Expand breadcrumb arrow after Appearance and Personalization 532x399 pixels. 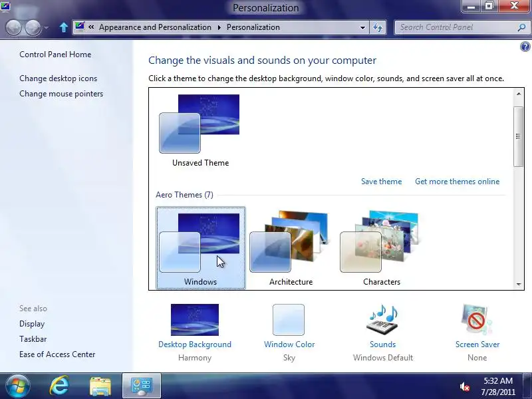point(219,27)
